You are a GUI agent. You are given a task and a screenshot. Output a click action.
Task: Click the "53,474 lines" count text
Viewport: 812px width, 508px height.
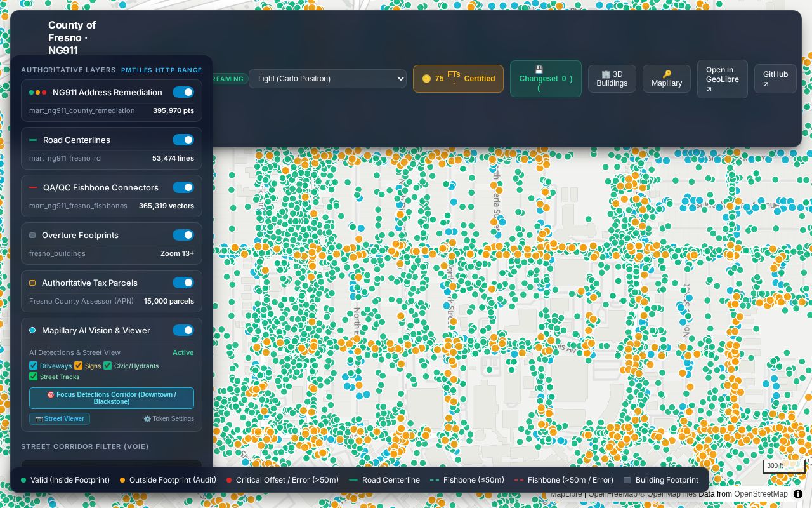[x=173, y=158]
